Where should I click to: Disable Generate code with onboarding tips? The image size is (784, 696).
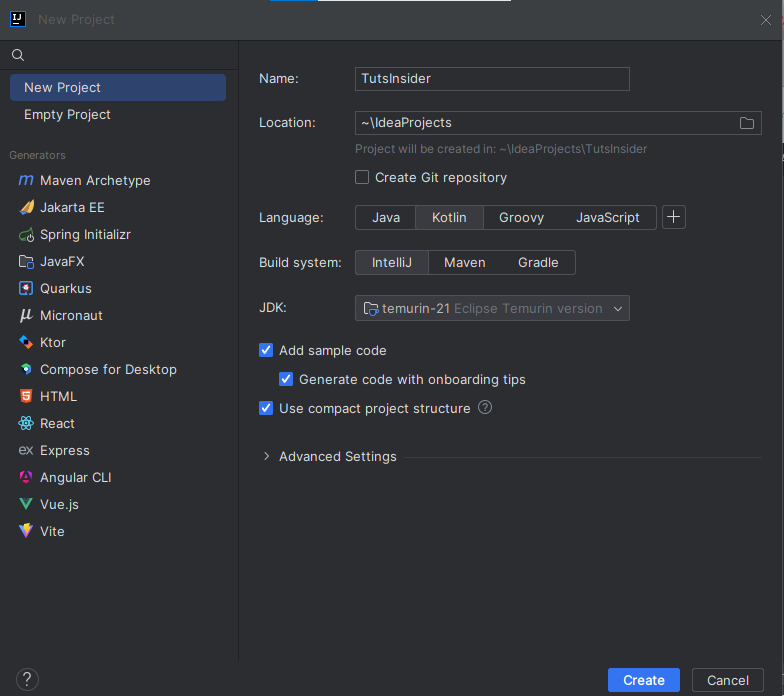click(286, 379)
